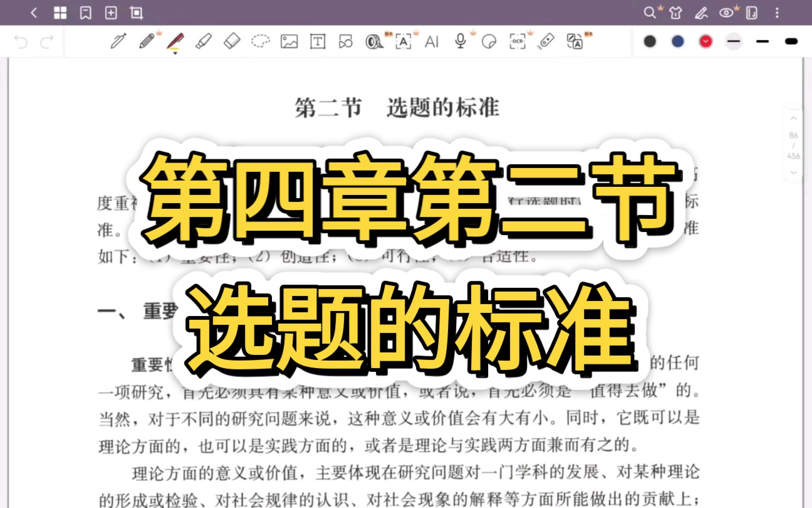Select the highlighter tool
Viewport: 812px width, 508px height.
(x=203, y=41)
